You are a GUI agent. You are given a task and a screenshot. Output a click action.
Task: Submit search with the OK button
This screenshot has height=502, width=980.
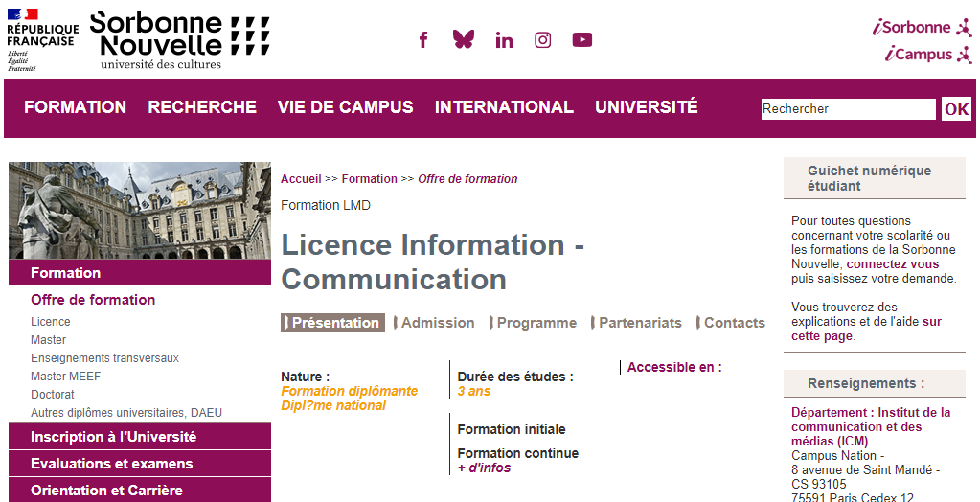click(x=956, y=109)
